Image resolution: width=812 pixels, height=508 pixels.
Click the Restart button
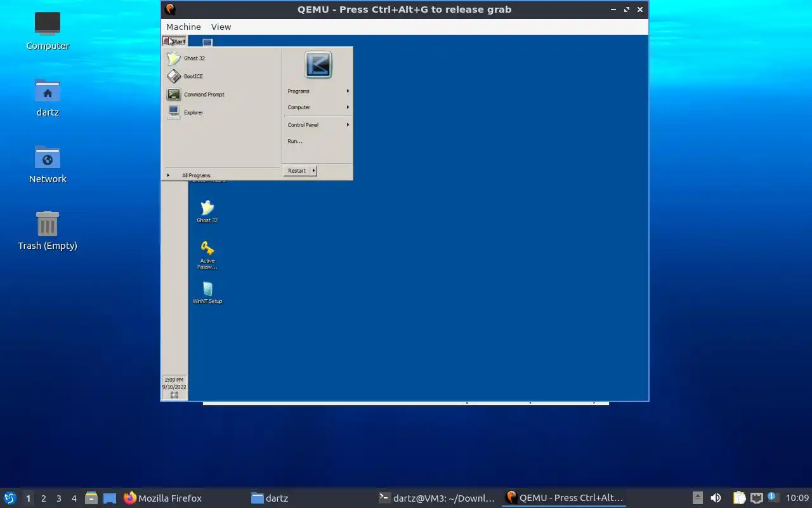click(x=297, y=171)
